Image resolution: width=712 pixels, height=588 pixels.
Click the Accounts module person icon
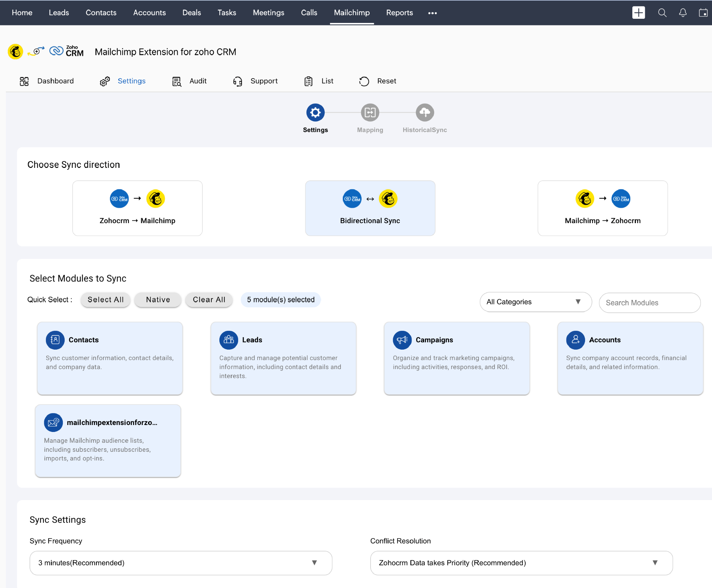pyautogui.click(x=576, y=340)
